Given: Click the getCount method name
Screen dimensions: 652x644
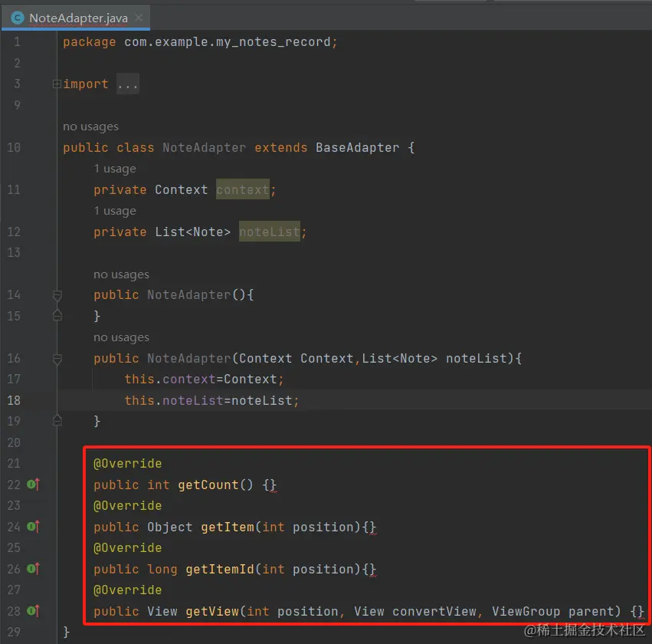Looking at the screenshot, I should click(208, 485).
